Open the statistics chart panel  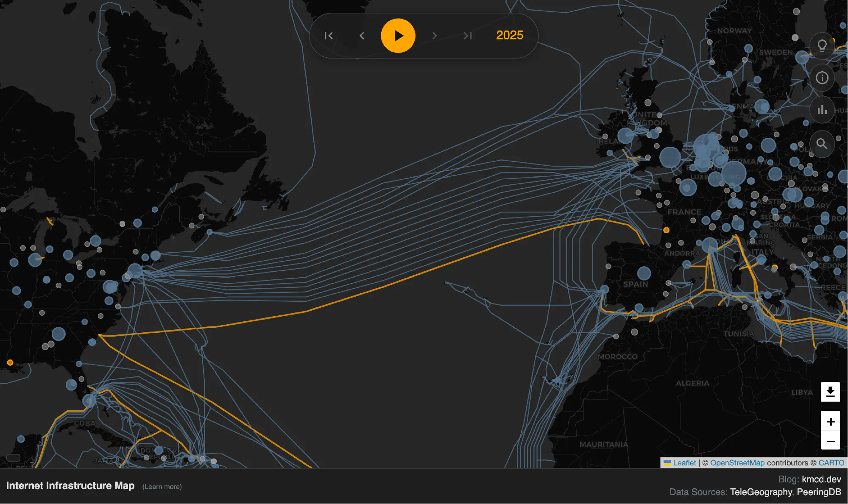(x=822, y=110)
